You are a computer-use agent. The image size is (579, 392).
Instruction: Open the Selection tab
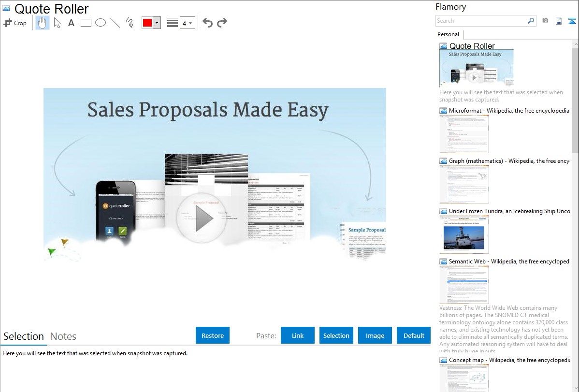click(x=24, y=336)
